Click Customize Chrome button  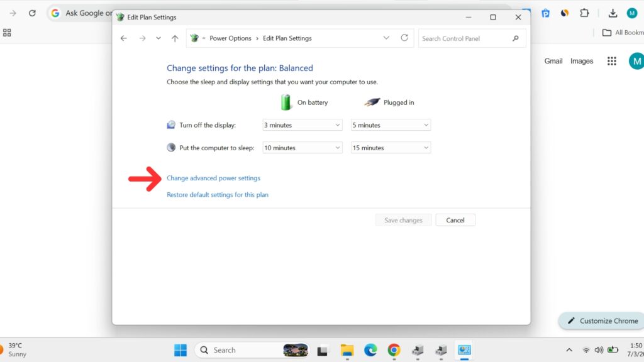click(x=602, y=321)
